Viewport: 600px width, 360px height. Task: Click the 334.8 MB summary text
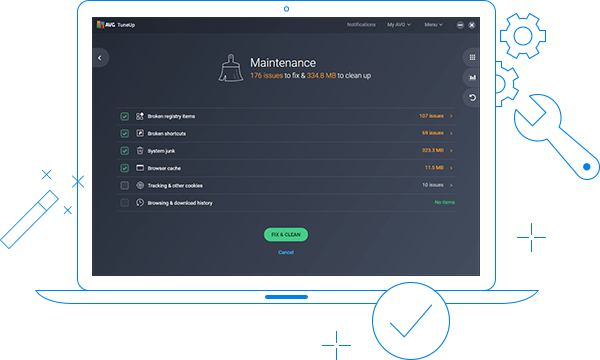tap(321, 75)
